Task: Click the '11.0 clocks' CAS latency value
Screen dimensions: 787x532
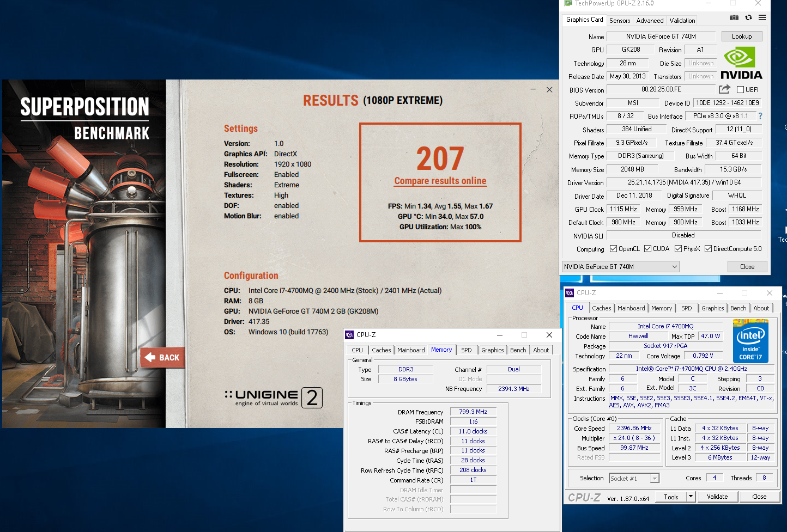Action: (473, 431)
